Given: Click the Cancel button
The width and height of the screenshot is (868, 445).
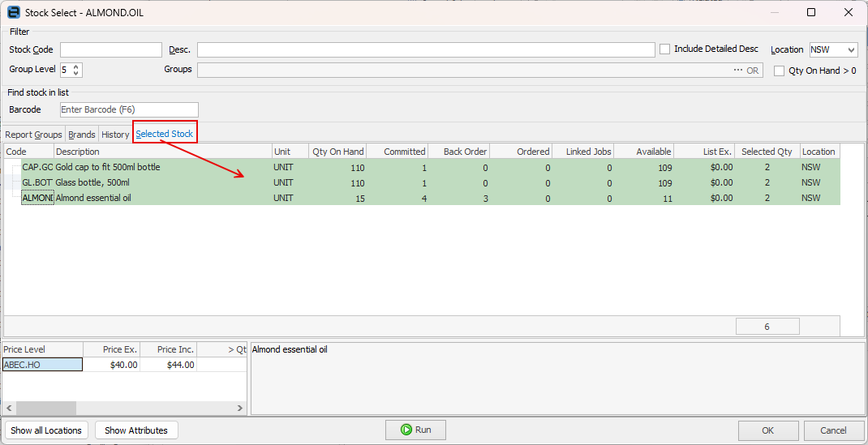Looking at the screenshot, I should [834, 430].
